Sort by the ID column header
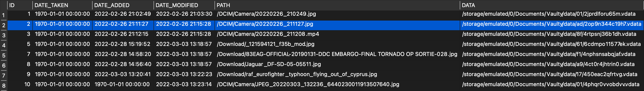644x91 pixels. coord(20,5)
